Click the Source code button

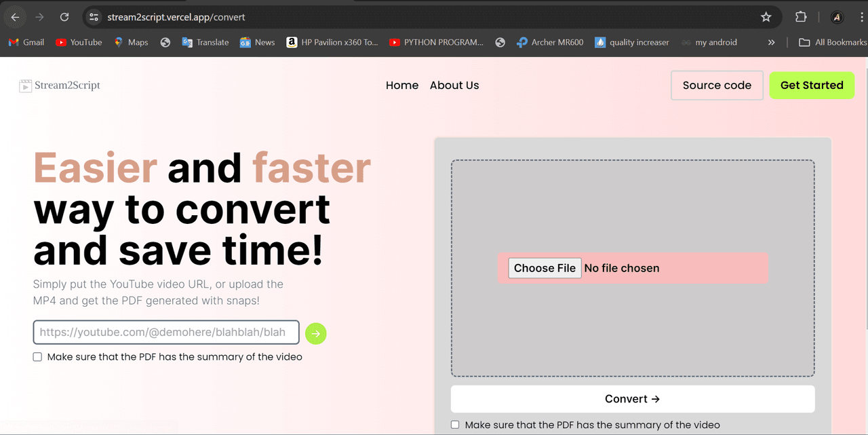coord(717,86)
